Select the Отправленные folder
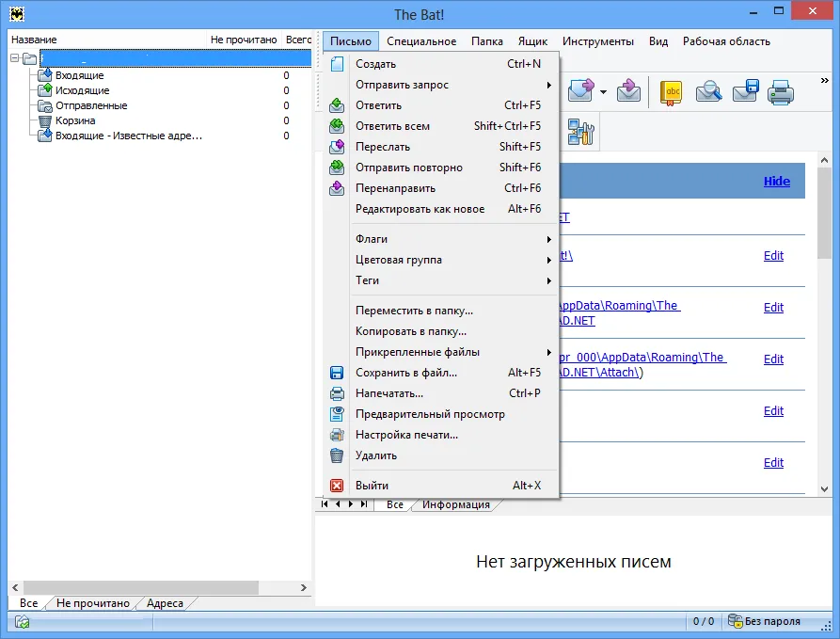 [x=91, y=105]
